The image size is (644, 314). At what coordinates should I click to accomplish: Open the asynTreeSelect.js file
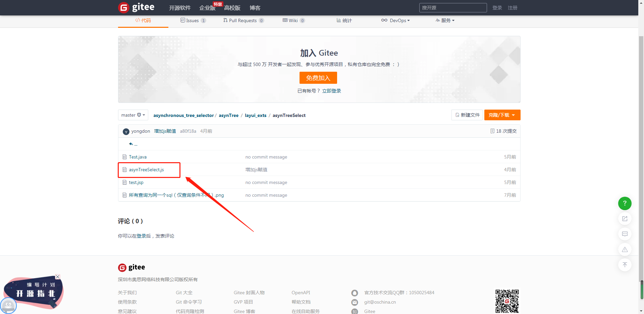(x=147, y=170)
